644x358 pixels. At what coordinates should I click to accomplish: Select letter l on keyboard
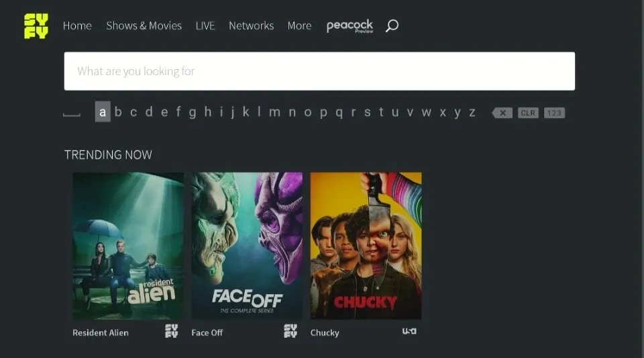(259, 111)
